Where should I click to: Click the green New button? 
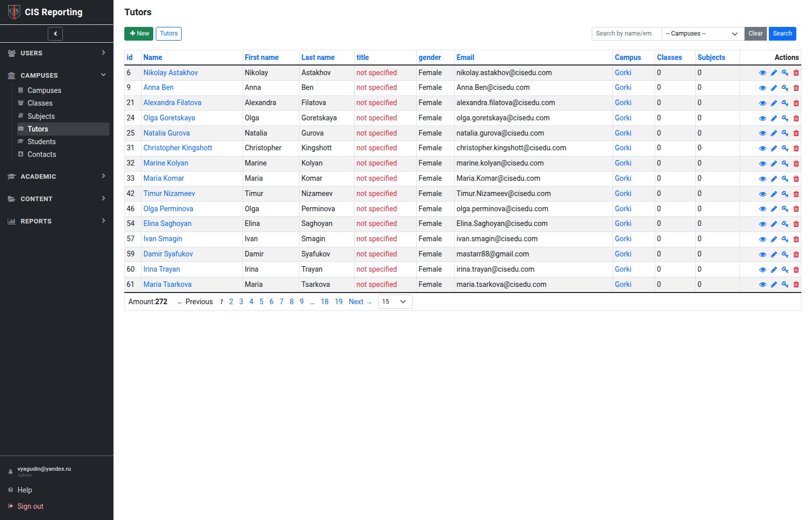tap(139, 34)
